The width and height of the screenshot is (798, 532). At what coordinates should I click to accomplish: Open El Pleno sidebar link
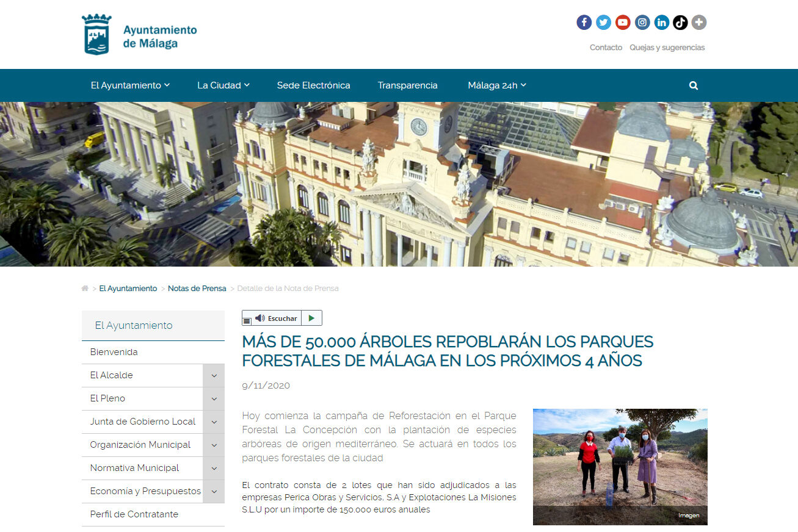point(107,398)
